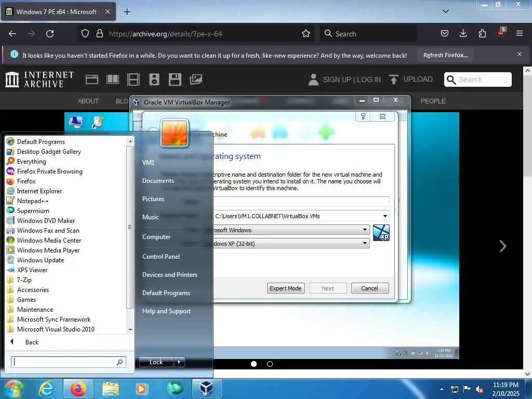Open the Internet Archive audio speaker icon
Viewport: 532px width, 399px height.
(x=154, y=79)
